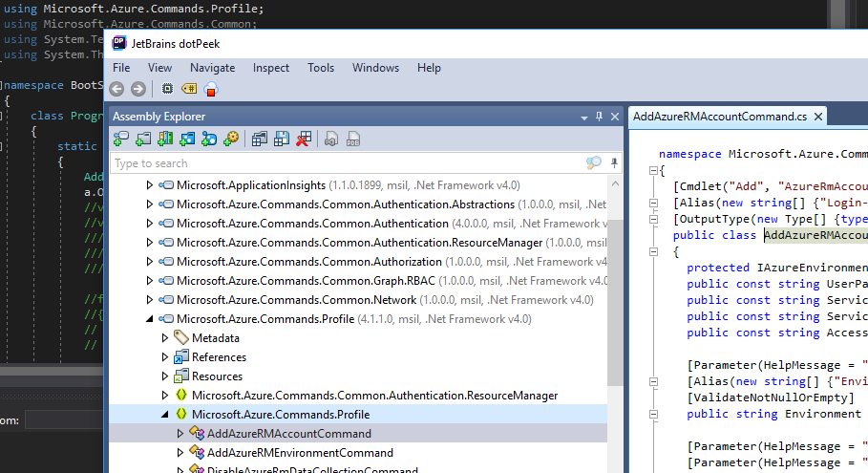Click the Resources folder icon
Viewport: 868px width, 473px height.
tap(181, 376)
